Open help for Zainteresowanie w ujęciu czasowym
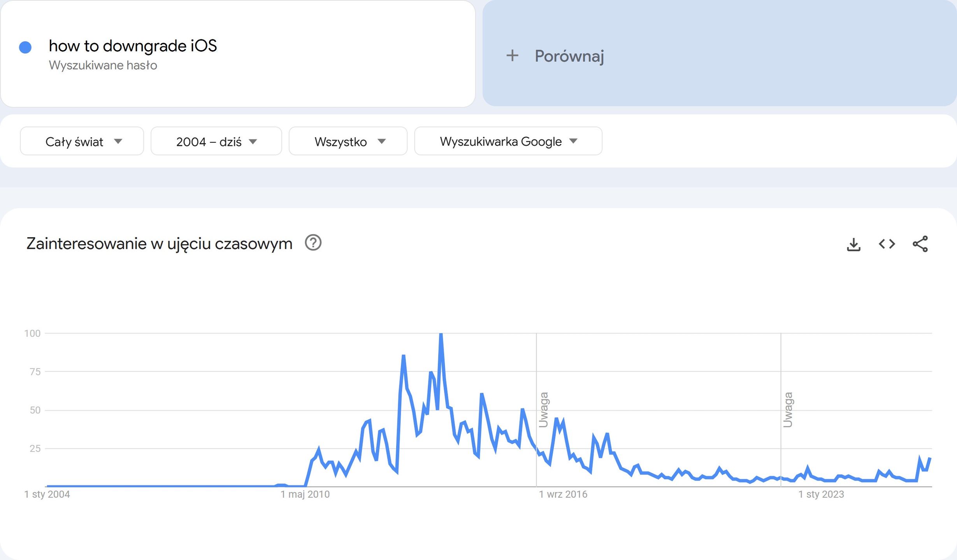 click(x=313, y=243)
